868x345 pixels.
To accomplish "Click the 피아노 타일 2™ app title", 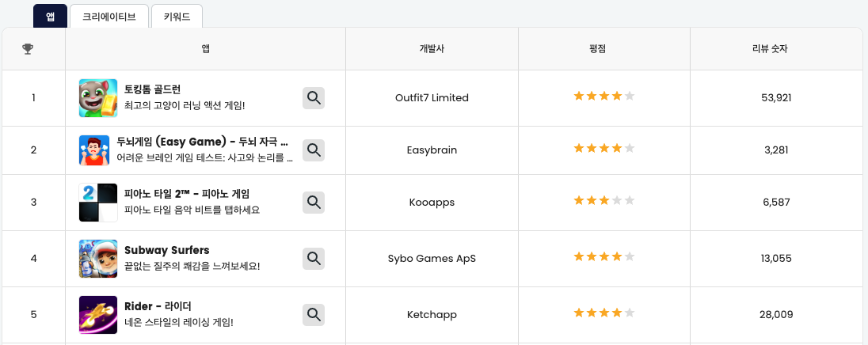I will [x=187, y=194].
